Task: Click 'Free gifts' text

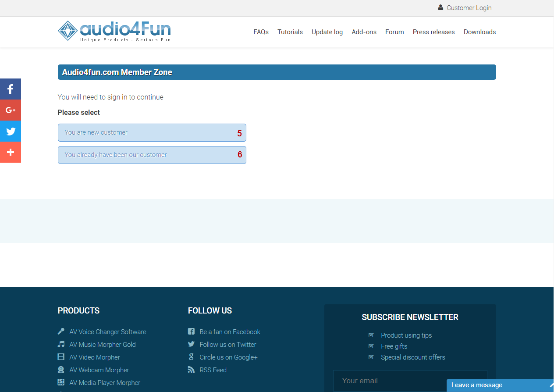Action: point(394,346)
